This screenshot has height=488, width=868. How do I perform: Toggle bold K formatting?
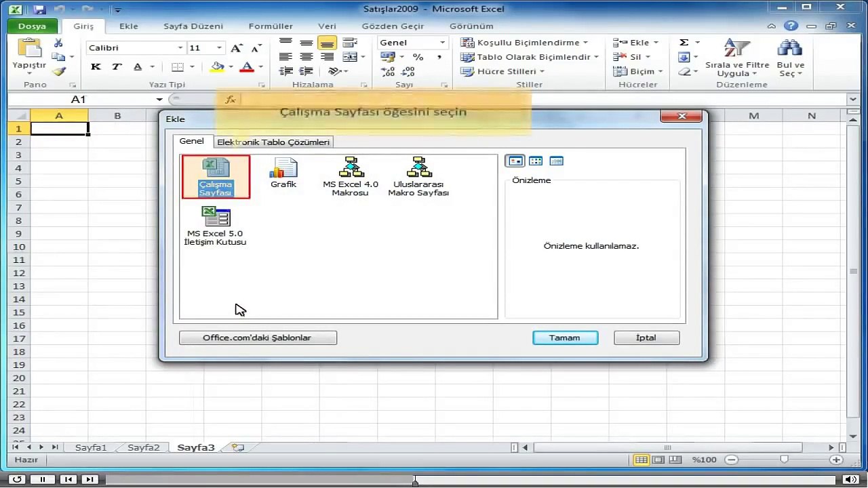[96, 66]
